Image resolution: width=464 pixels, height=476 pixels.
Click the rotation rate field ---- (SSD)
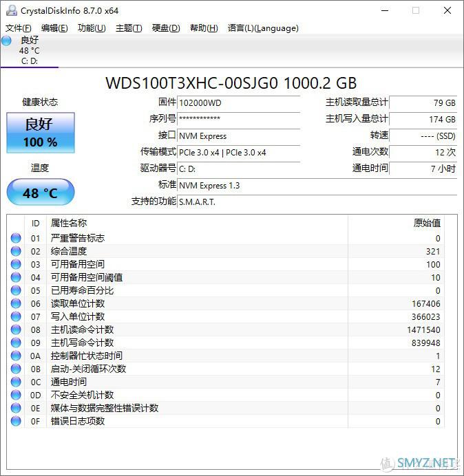tap(423, 136)
